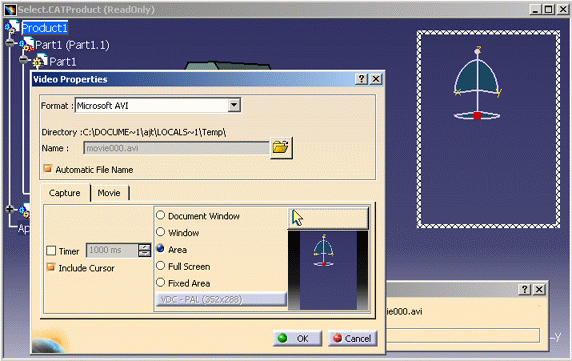Viewport: 572px width, 361px height.
Task: Select the Full Screen radio option
Action: click(161, 266)
